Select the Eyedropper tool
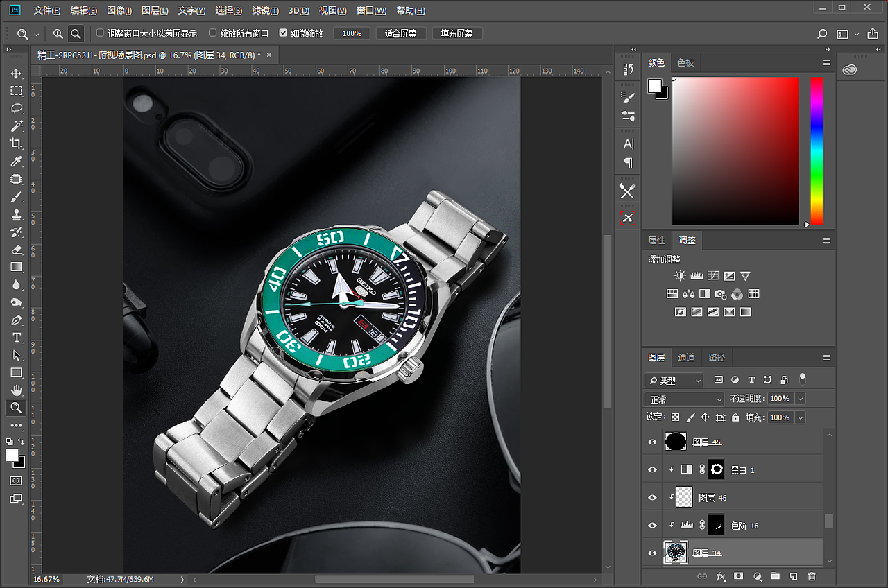Screen dimensions: 888x588 [16, 162]
